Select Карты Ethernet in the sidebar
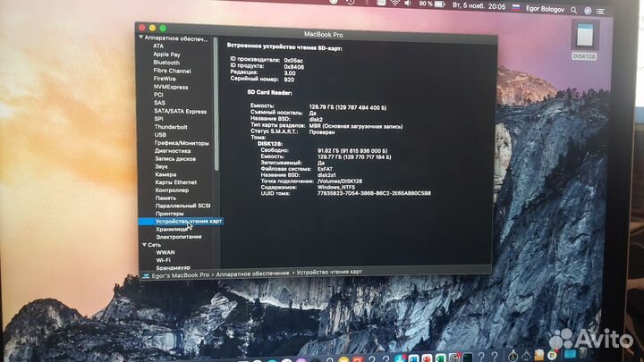The width and height of the screenshot is (644, 362). [176, 181]
